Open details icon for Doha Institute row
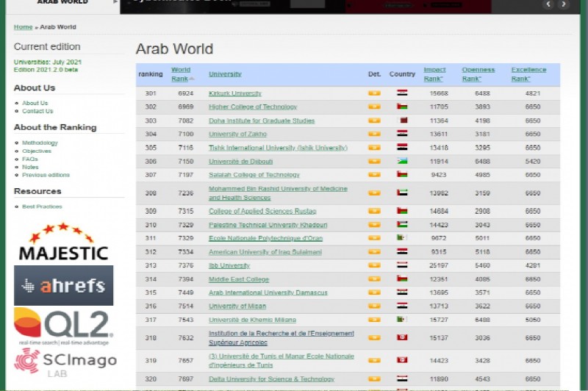Screen dimensions: 588x391 pos(374,121)
